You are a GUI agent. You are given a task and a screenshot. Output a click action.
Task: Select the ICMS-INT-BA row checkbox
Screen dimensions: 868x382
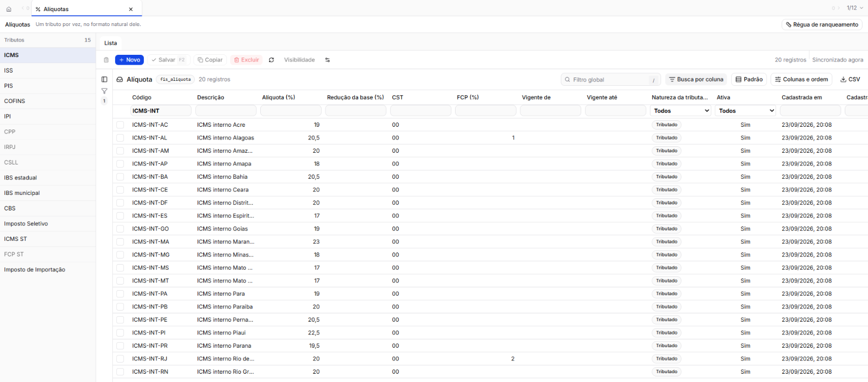(120, 177)
